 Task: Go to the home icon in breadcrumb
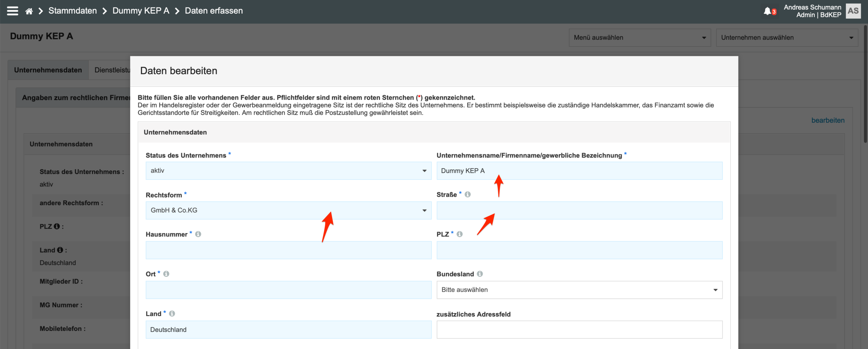pyautogui.click(x=29, y=11)
